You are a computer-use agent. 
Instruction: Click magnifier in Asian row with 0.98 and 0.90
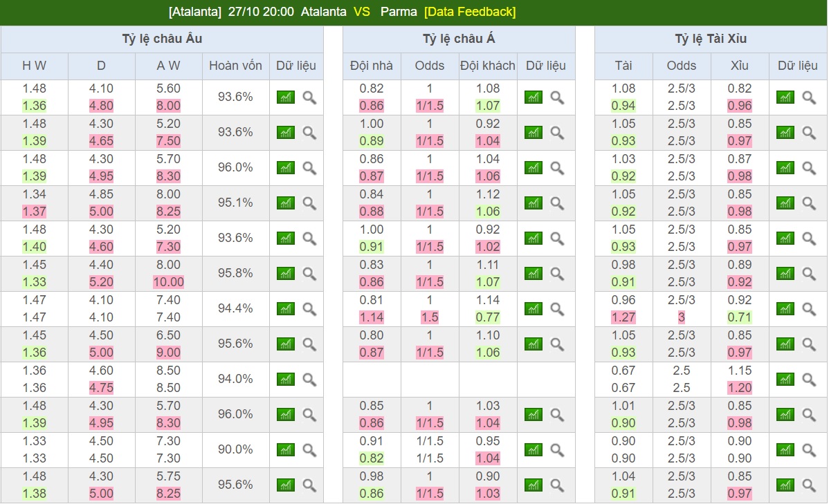(557, 485)
